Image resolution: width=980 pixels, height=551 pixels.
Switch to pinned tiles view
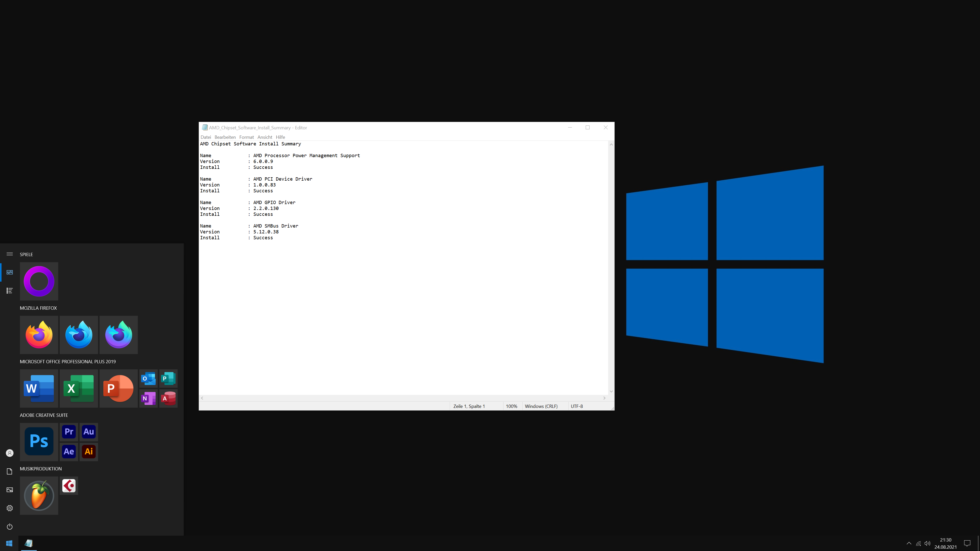click(9, 272)
